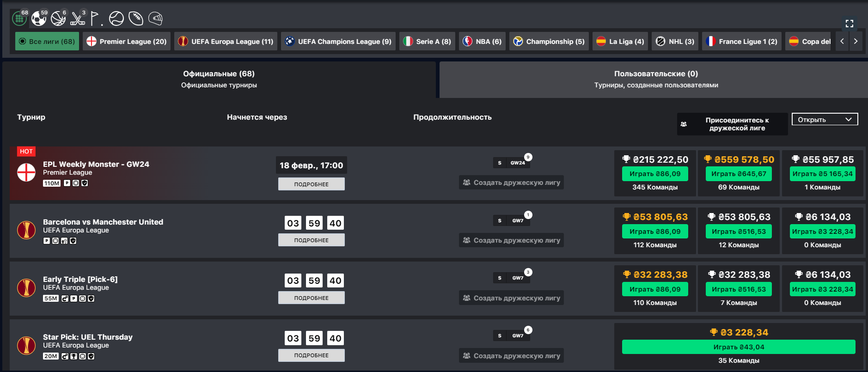Click ПОДРОБНЕЕ for EPL Weekly Monster
The height and width of the screenshot is (372, 868).
(x=312, y=184)
